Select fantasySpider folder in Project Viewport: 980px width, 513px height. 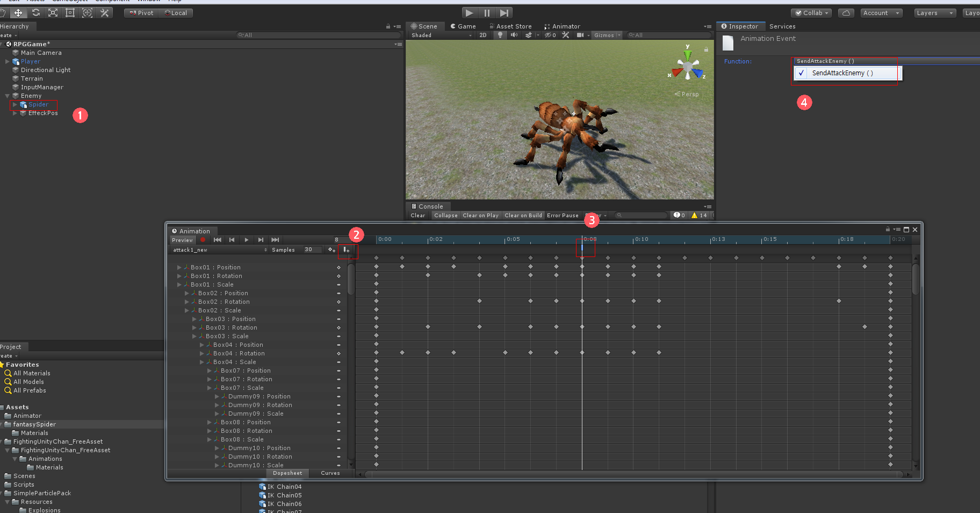pyautogui.click(x=34, y=424)
